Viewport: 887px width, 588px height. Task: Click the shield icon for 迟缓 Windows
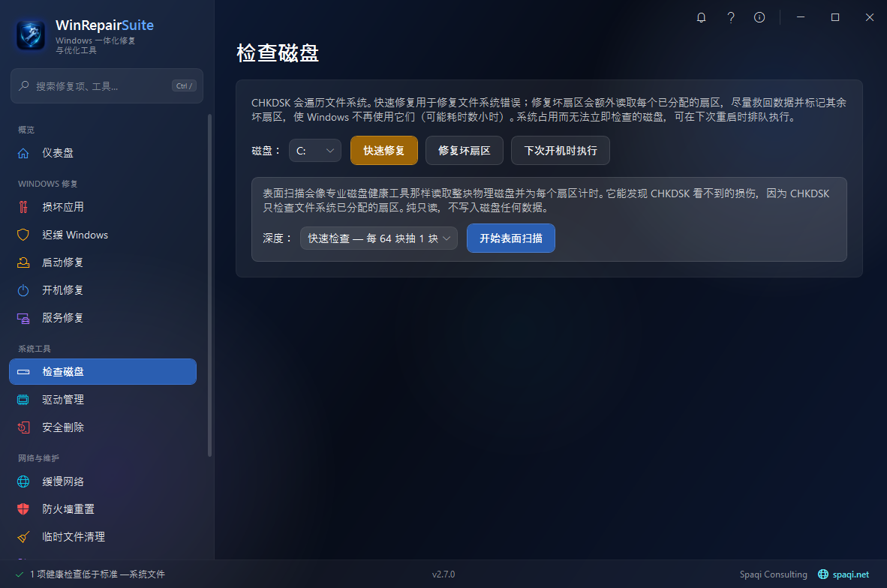[x=23, y=235]
